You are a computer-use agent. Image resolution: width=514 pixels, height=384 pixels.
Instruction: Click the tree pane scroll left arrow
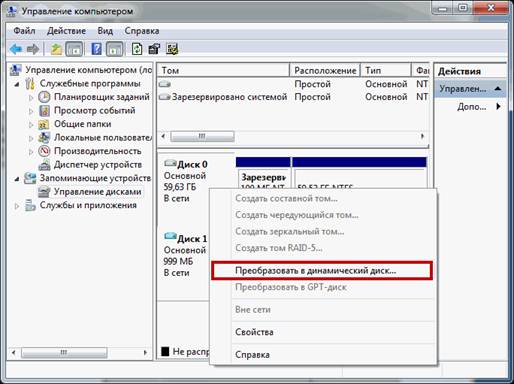click(13, 352)
